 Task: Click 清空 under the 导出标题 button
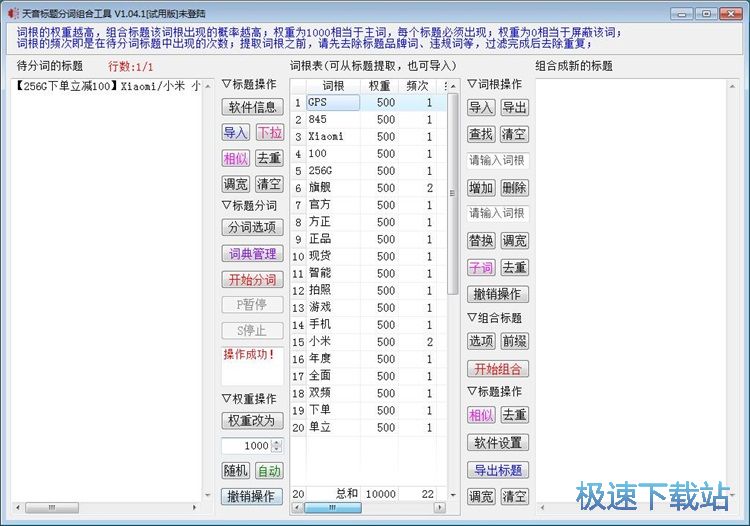(x=514, y=496)
